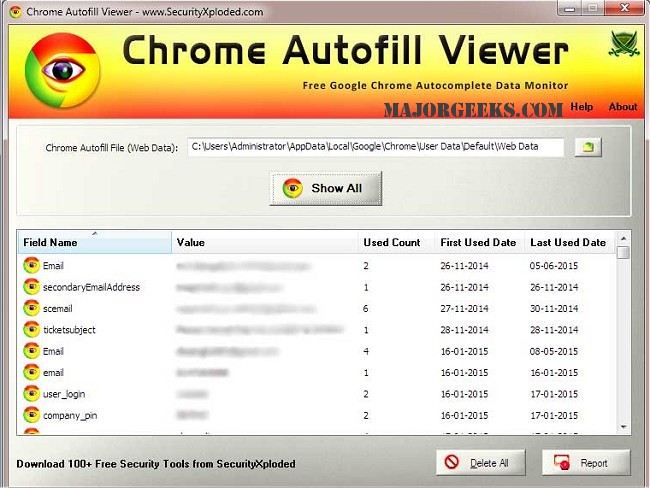Image resolution: width=650 pixels, height=488 pixels.
Task: Click the blurred value of the company_pin row
Action: 192,415
